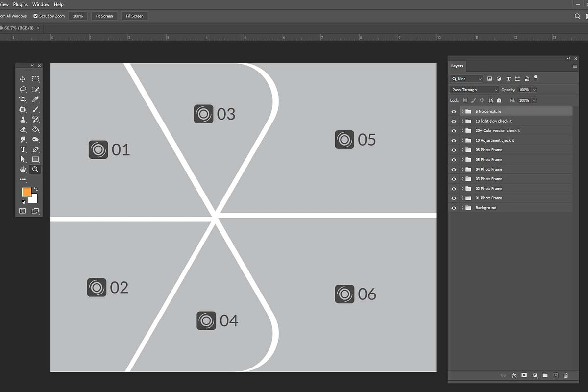Select the Horizontal Type tool
Image resolution: width=588 pixels, height=392 pixels.
(23, 149)
